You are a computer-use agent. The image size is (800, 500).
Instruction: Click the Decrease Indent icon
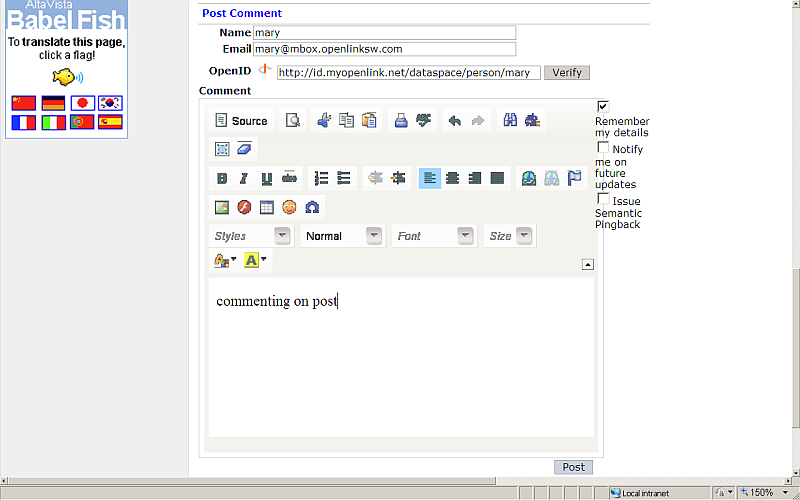(x=376, y=178)
